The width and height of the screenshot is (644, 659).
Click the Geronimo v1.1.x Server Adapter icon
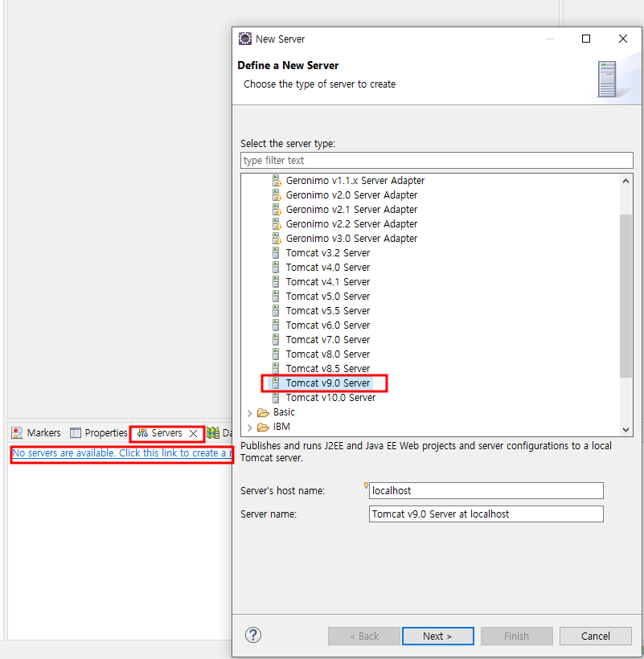pos(277,181)
